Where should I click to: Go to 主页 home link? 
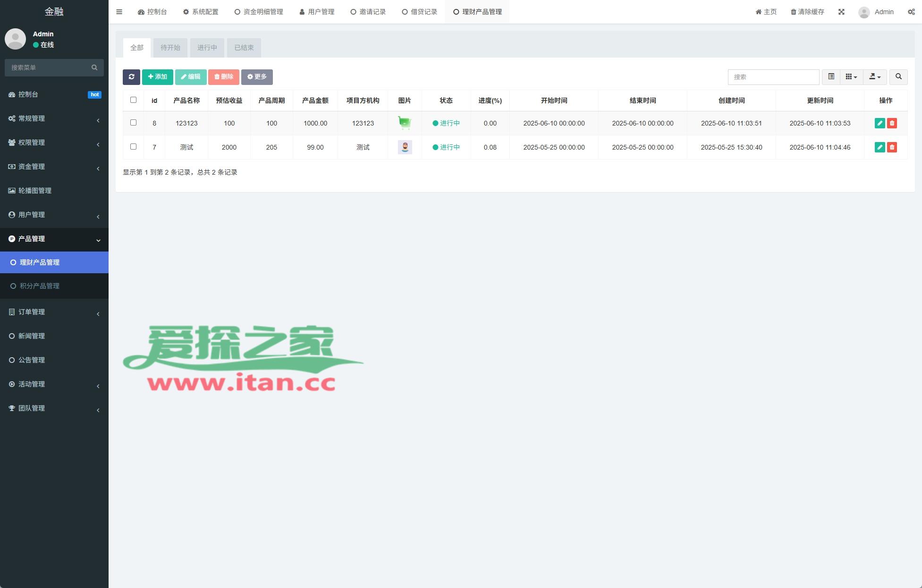tap(766, 12)
